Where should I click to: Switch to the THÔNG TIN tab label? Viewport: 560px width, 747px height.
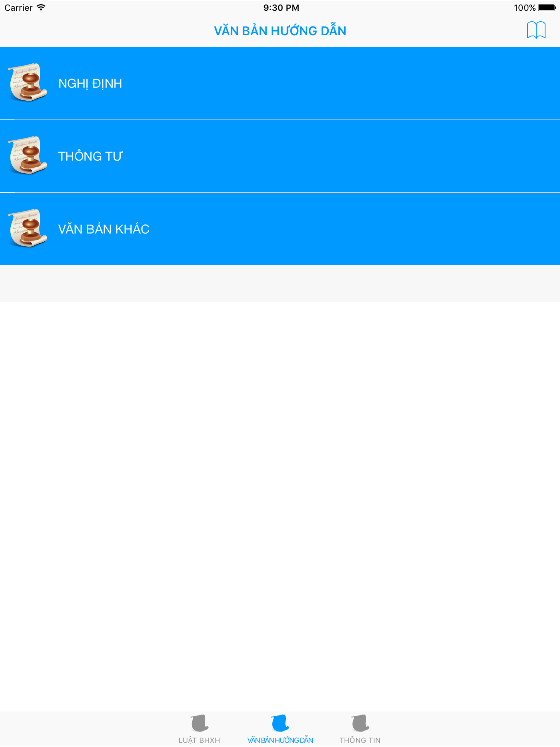360,740
